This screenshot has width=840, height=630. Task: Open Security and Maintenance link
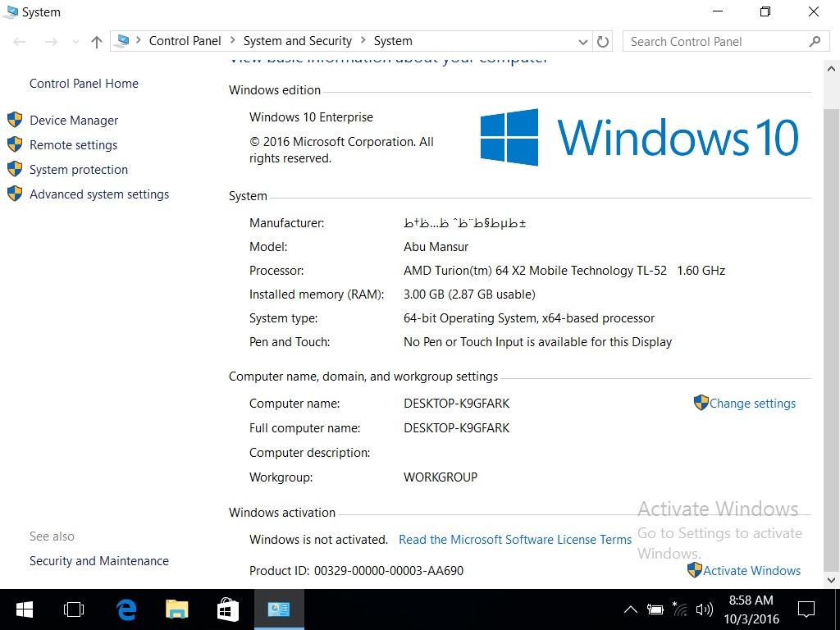[99, 561]
